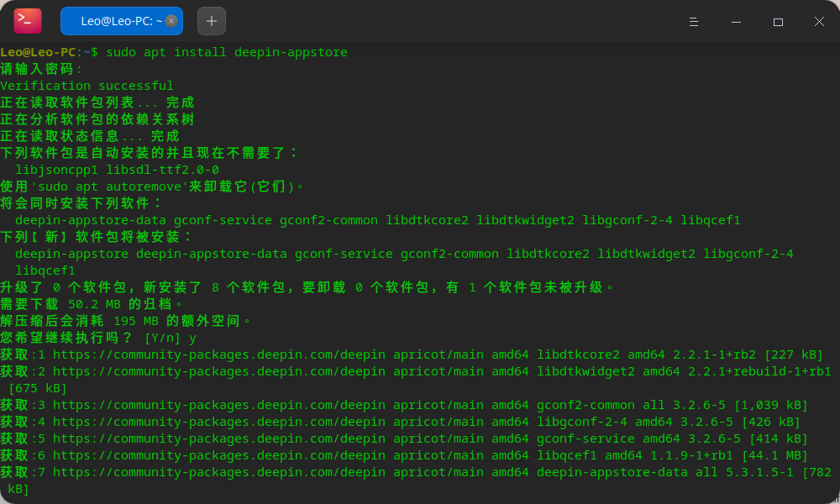Close the terminal window
Viewport: 840px width, 504px height.
pyautogui.click(x=819, y=22)
